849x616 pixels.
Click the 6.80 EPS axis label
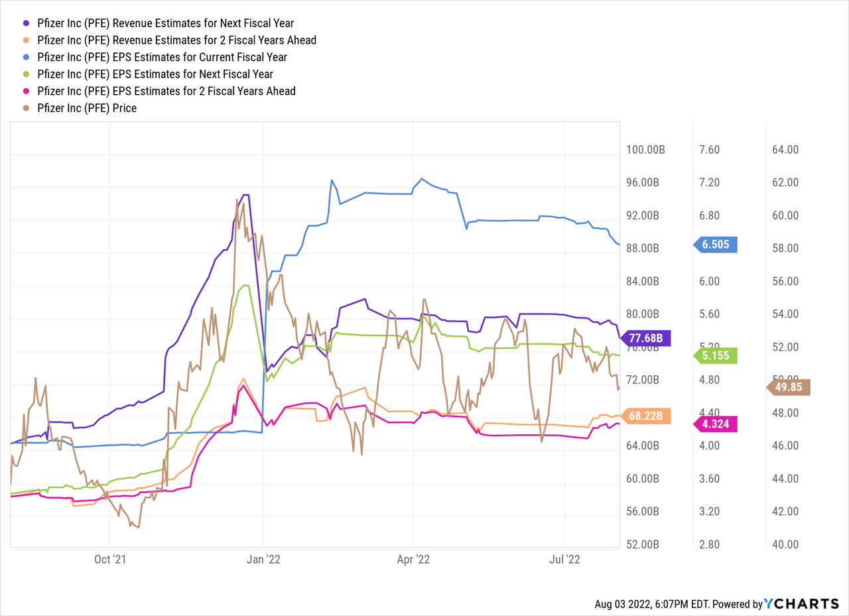710,216
